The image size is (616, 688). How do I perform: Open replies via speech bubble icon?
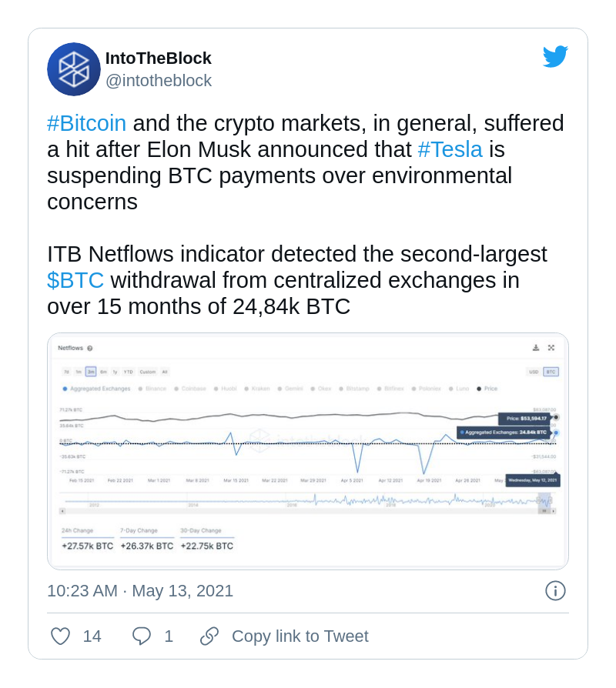pyautogui.click(x=142, y=636)
